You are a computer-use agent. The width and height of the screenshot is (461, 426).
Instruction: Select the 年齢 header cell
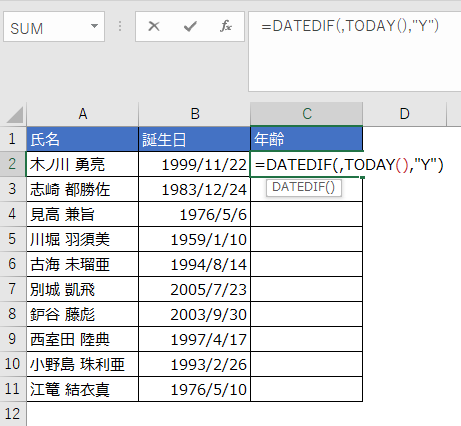306,139
